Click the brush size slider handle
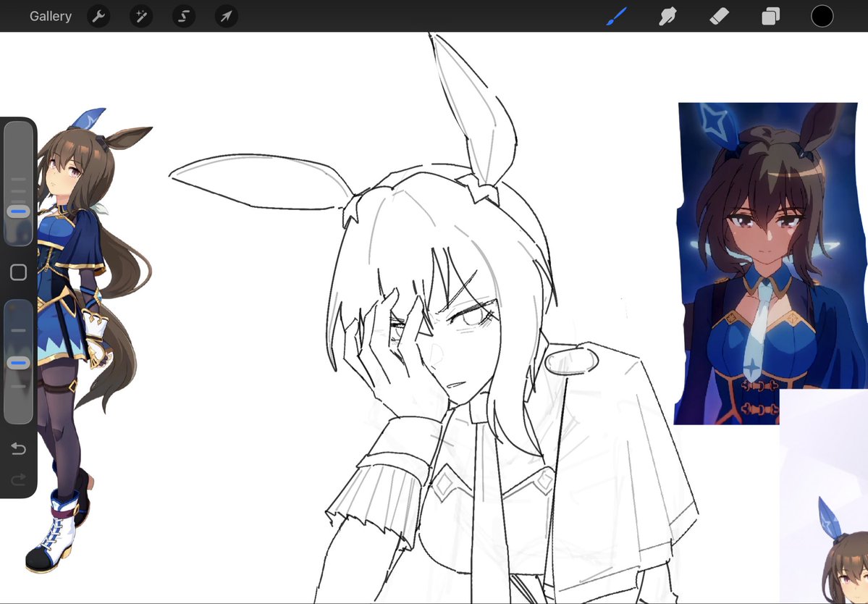 (18, 211)
